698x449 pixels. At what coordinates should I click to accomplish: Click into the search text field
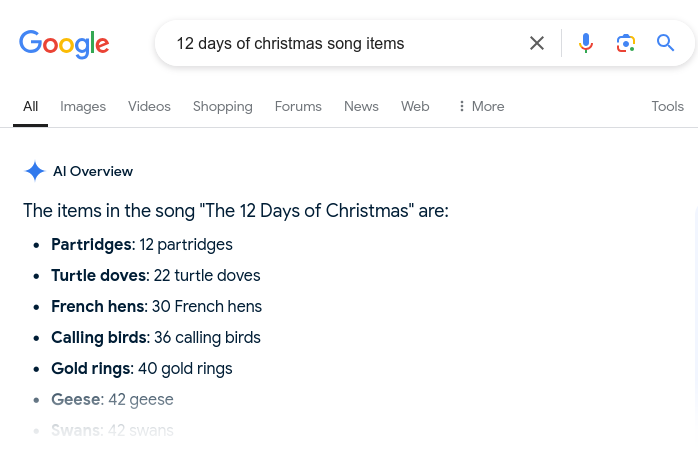click(340, 43)
